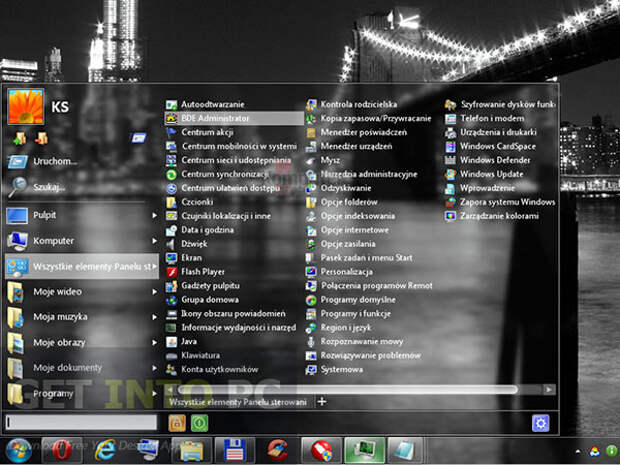Open the Autoodtwarzanie control panel item

[x=205, y=104]
